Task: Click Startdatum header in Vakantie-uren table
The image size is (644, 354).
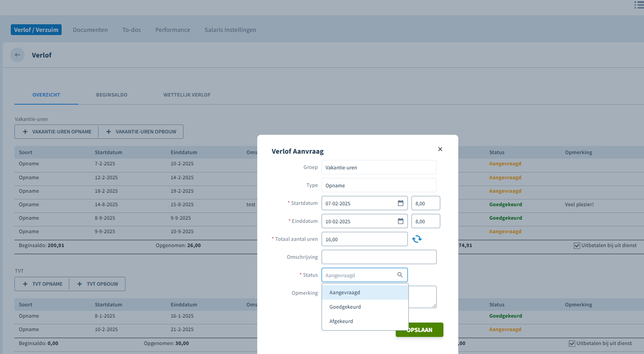Action: click(108, 152)
